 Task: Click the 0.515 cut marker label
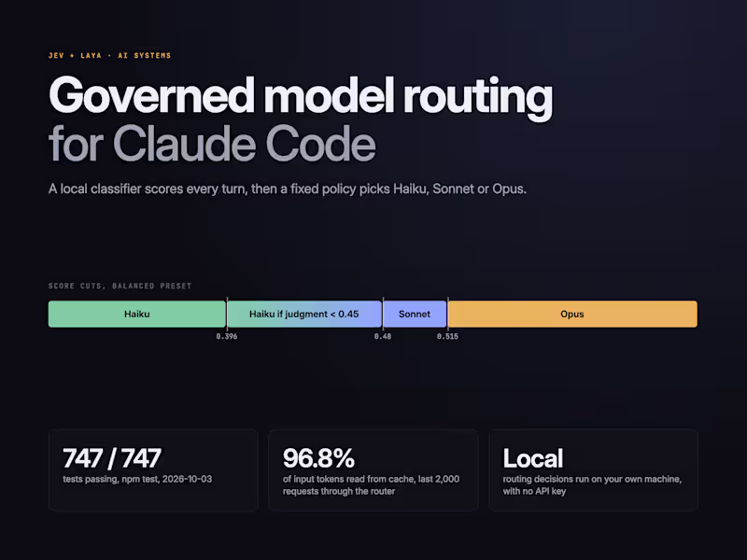point(447,336)
